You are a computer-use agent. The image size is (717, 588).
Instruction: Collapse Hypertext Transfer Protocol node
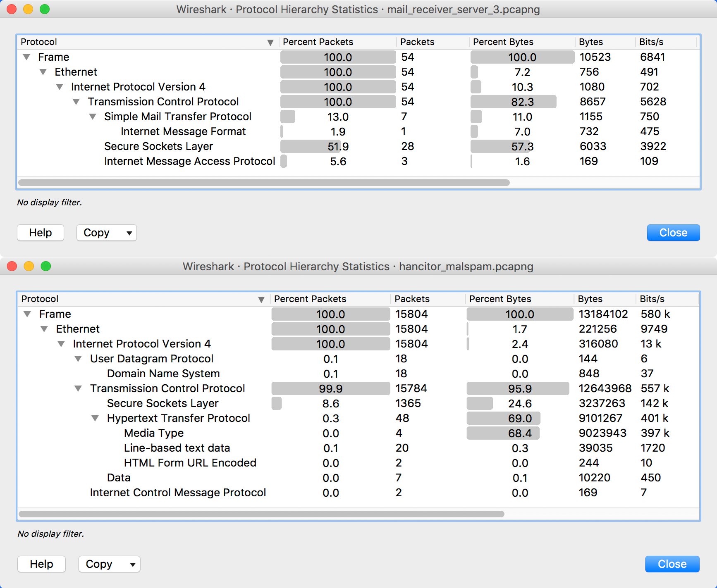point(95,418)
